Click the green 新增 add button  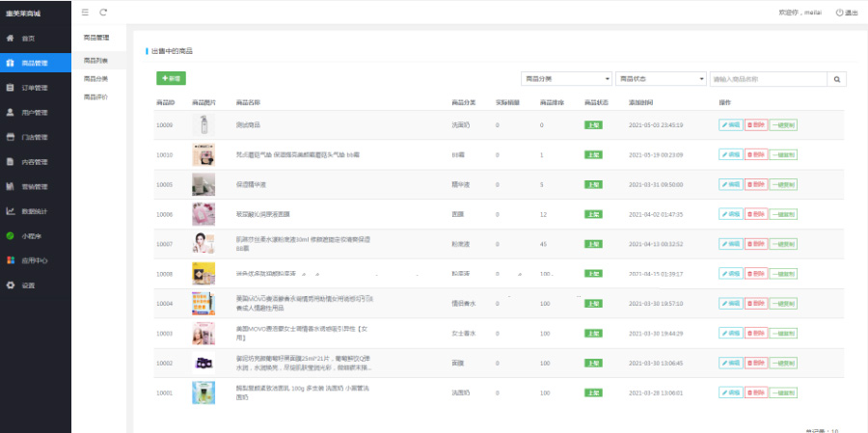(x=171, y=78)
